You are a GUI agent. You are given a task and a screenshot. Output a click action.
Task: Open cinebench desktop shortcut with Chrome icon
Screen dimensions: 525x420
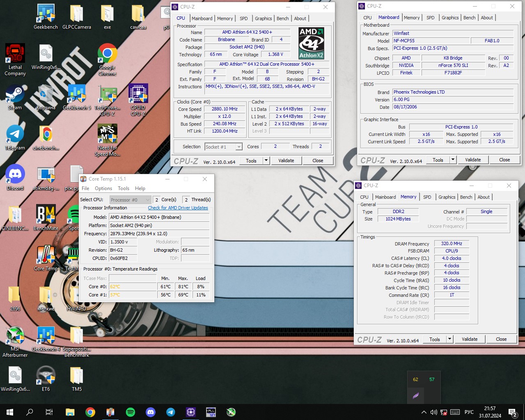(46, 137)
